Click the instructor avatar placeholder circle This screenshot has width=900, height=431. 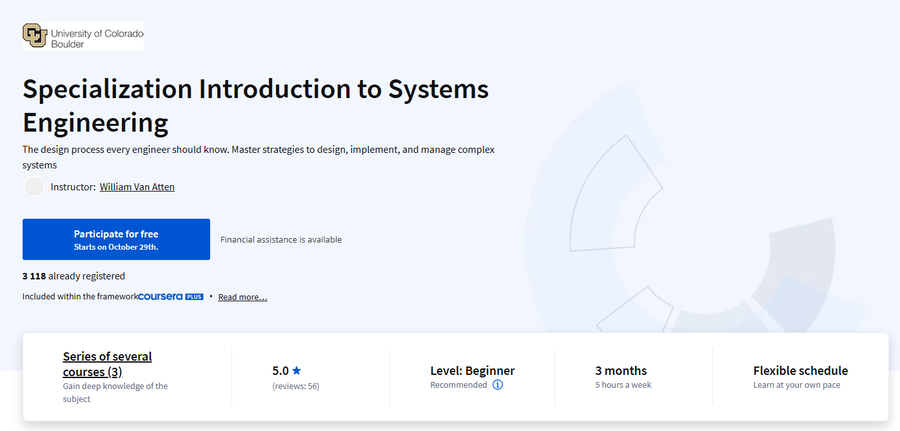(34, 187)
